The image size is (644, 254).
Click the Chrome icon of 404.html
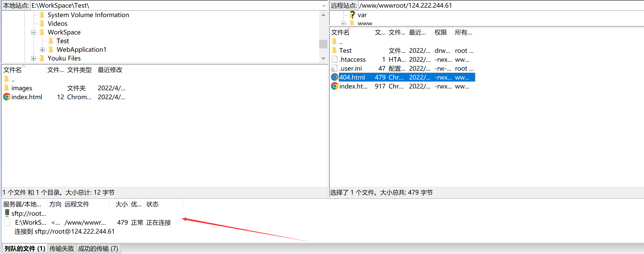pos(335,77)
